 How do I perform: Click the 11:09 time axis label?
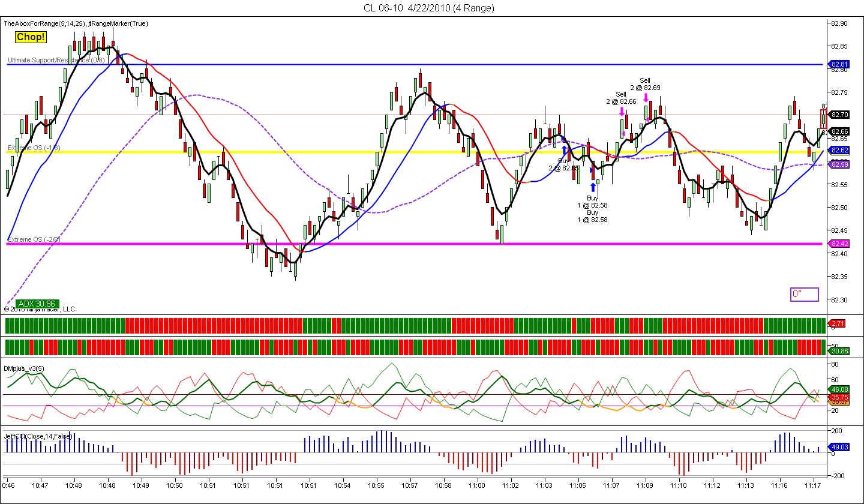(645, 484)
